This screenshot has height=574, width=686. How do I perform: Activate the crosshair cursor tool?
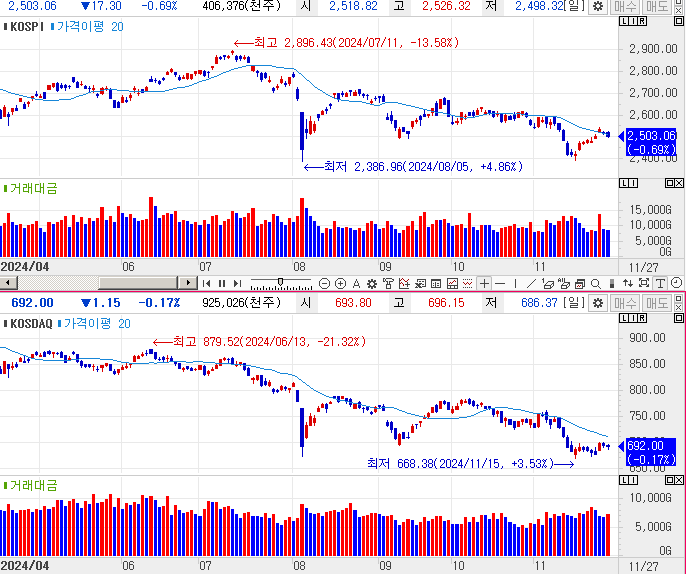pos(484,284)
